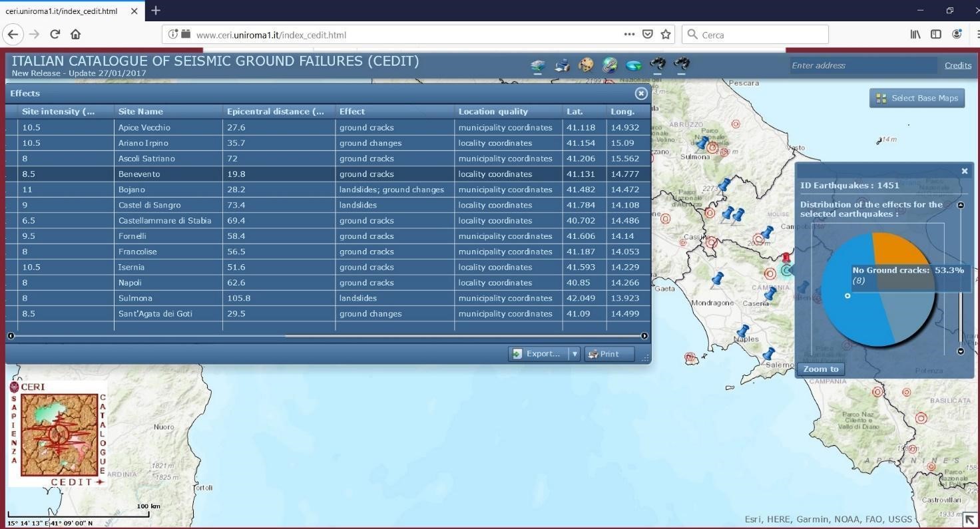Click the printer tool icon in header
The width and height of the screenshot is (980, 529).
click(x=562, y=65)
